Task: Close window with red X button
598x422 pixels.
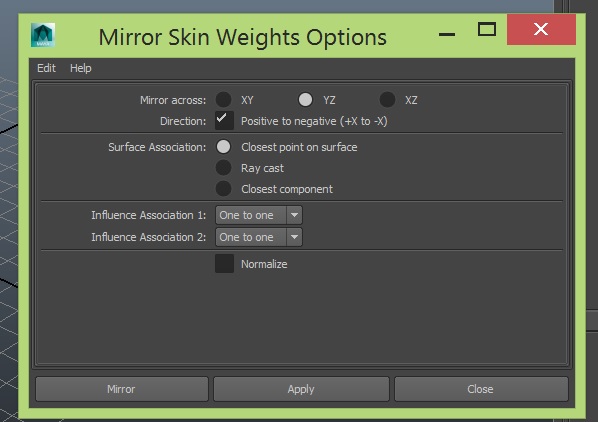Action: [x=541, y=29]
